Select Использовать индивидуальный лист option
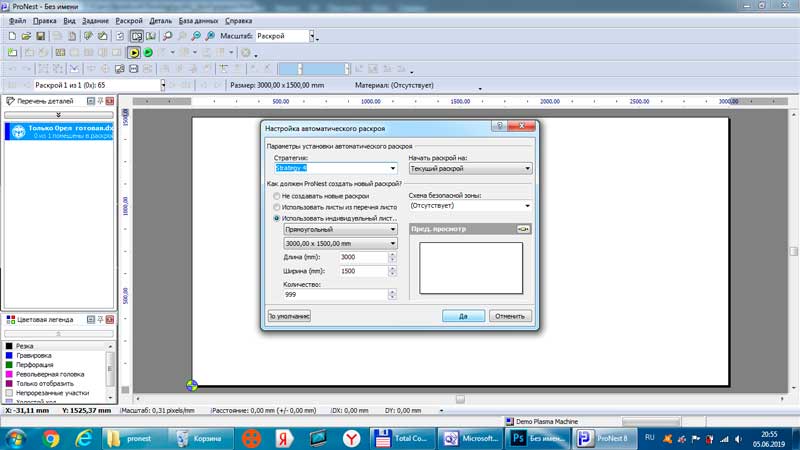The width and height of the screenshot is (800, 450). point(335,218)
